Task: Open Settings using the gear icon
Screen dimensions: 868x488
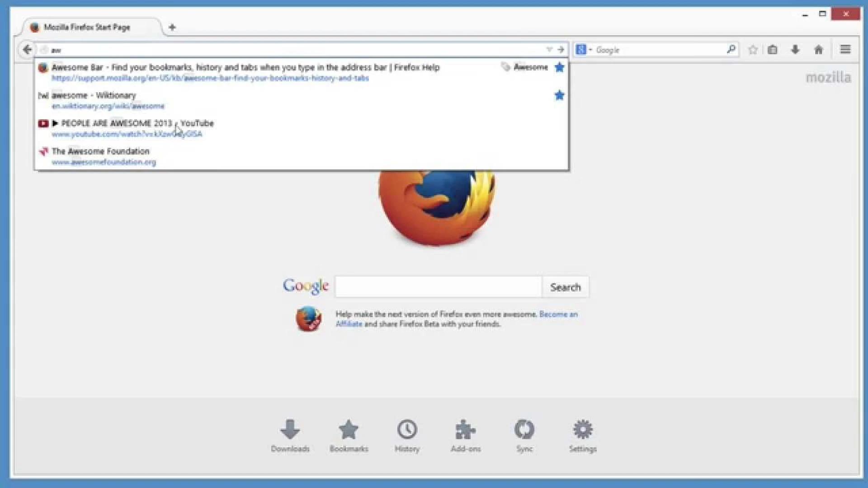Action: (x=582, y=429)
